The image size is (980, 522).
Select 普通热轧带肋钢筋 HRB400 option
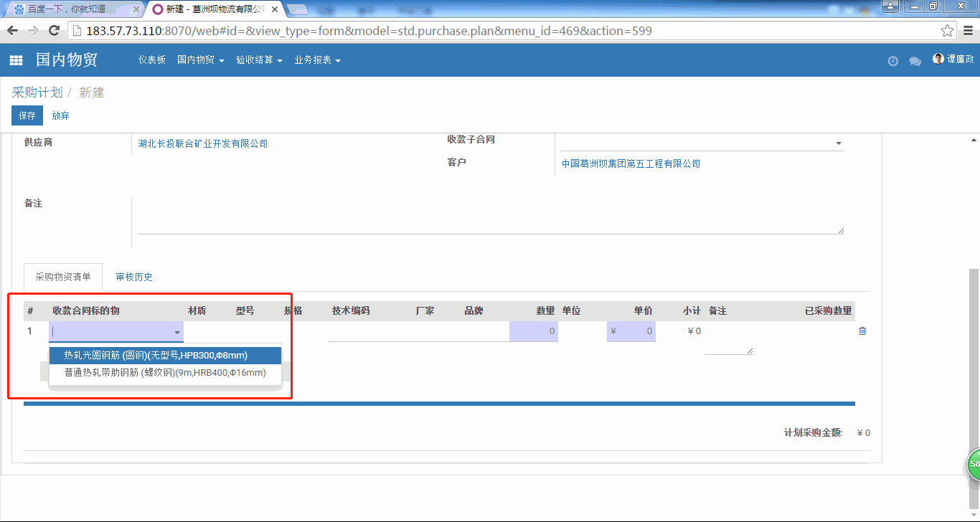[165, 373]
